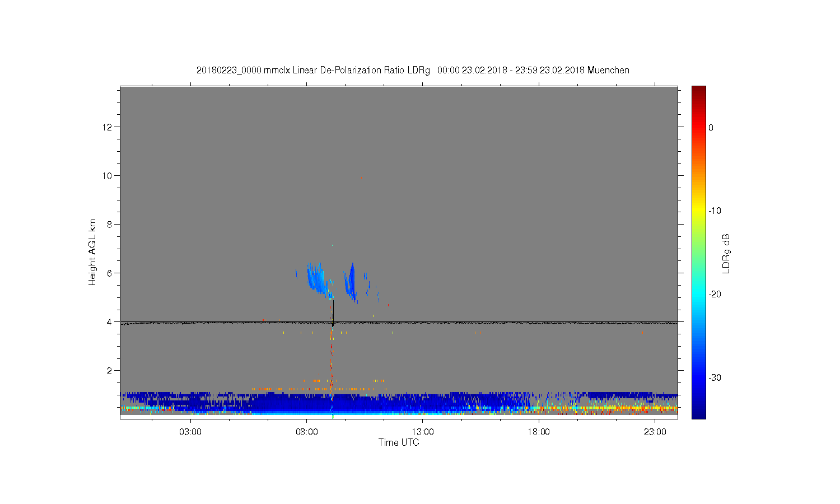
Task: Click the 18:00 time tick label
Action: coord(539,432)
